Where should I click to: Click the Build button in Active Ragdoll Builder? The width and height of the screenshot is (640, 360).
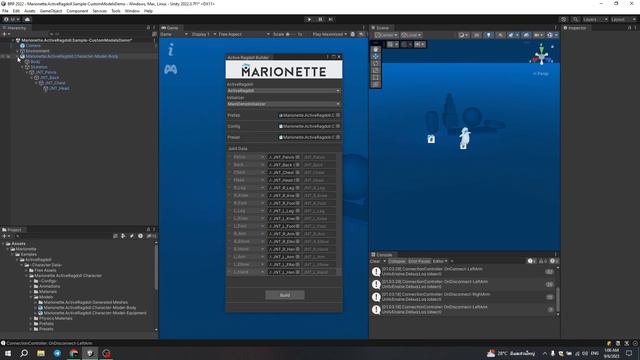pos(285,295)
